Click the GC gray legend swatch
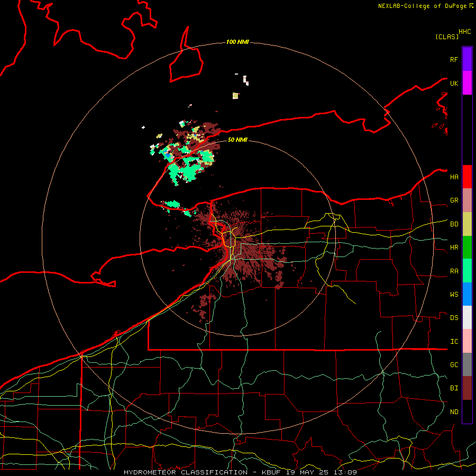Image resolution: width=476 pixels, height=476 pixels. 467,364
